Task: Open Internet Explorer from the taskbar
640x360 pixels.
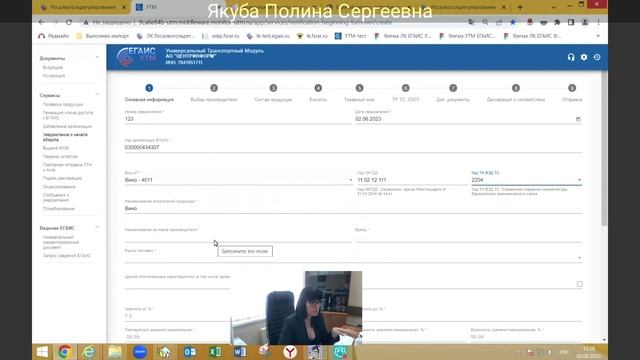Action: (89, 352)
